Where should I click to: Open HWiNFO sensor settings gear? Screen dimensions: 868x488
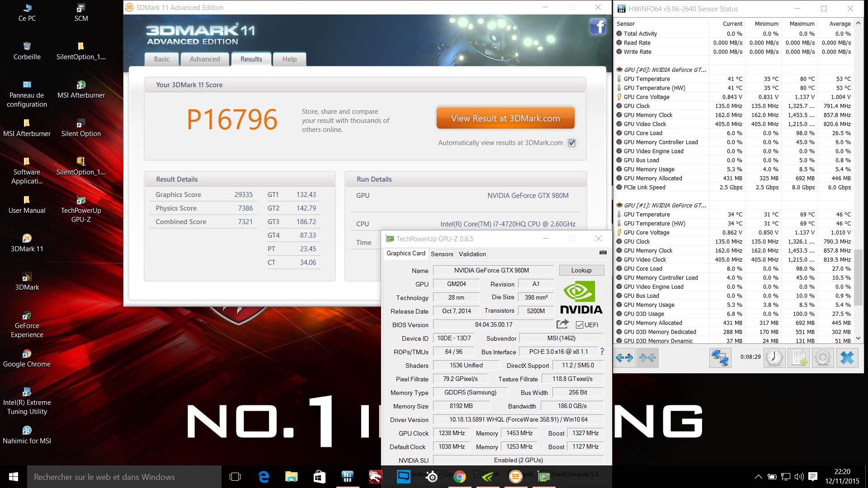pyautogui.click(x=822, y=358)
